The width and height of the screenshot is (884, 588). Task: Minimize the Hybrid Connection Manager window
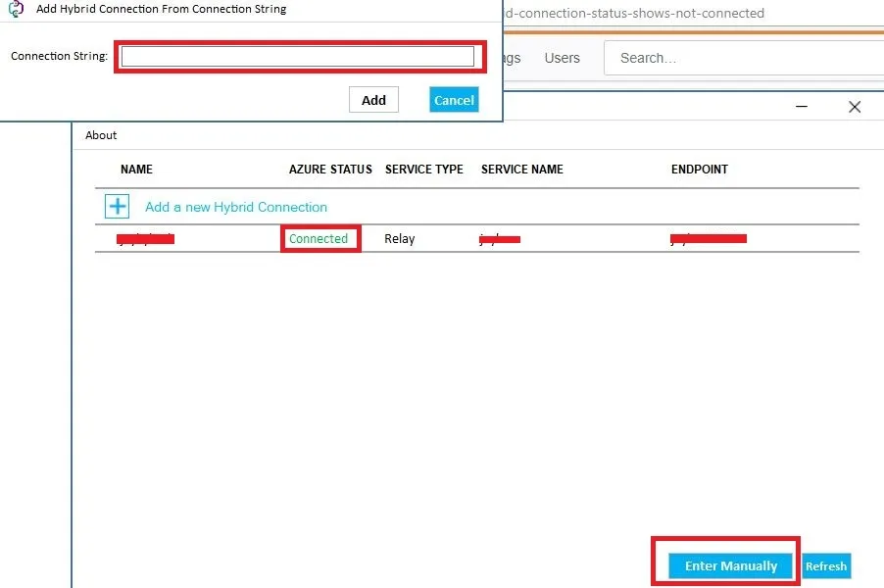click(802, 106)
